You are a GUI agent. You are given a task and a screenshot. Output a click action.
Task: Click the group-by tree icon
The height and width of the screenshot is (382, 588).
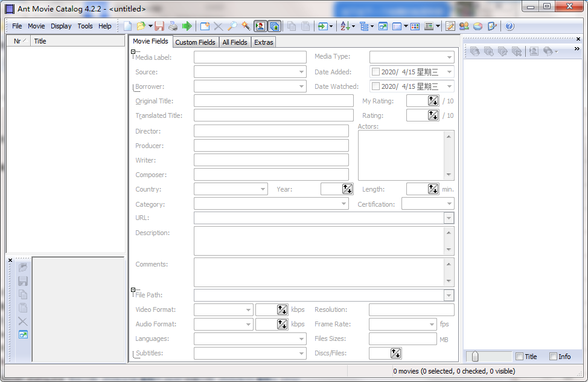point(364,27)
